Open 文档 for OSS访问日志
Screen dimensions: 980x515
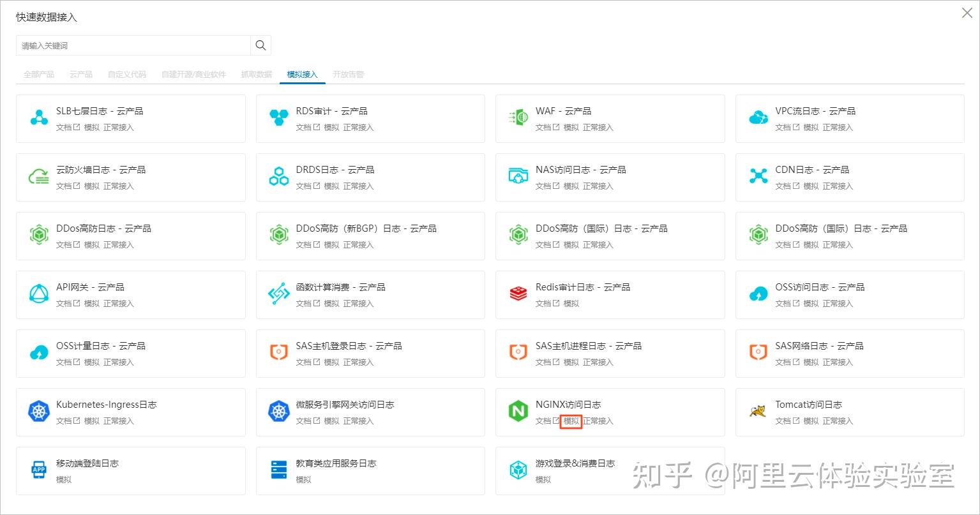787,304
